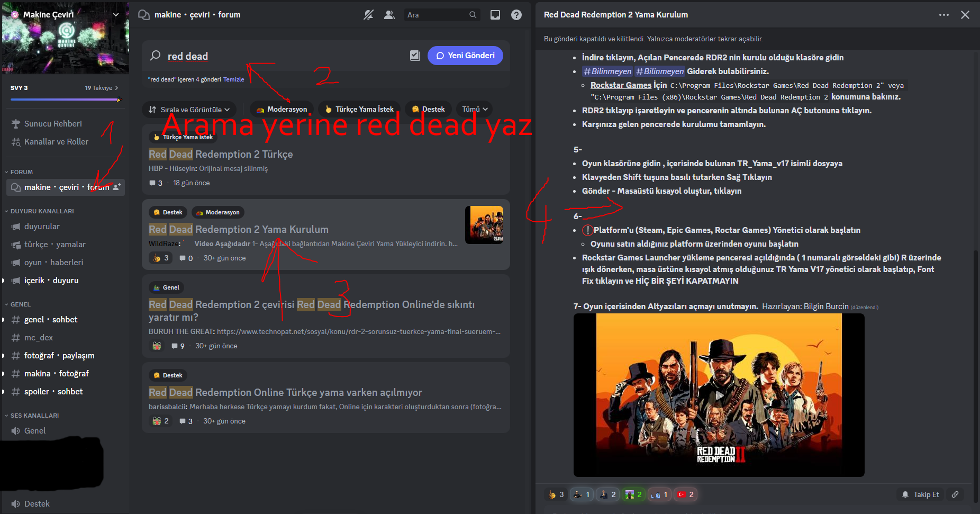Image resolution: width=980 pixels, height=514 pixels.
Task: Toggle reaction 2 on Online Türkçe yama post card
Action: coord(161,421)
